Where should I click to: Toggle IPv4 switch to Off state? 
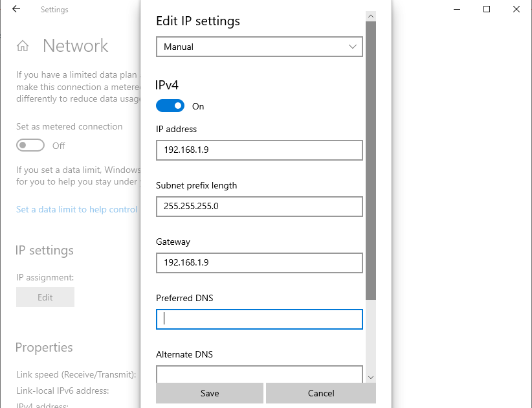point(170,105)
